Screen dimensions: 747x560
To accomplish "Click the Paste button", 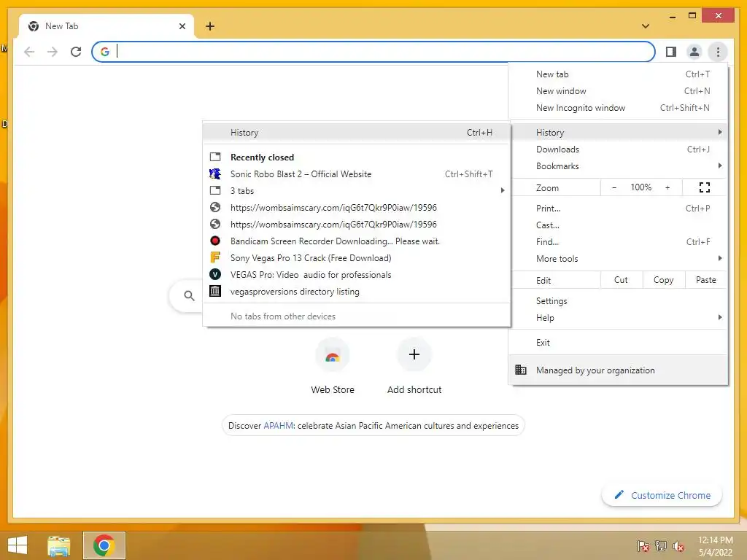I will pyautogui.click(x=706, y=280).
